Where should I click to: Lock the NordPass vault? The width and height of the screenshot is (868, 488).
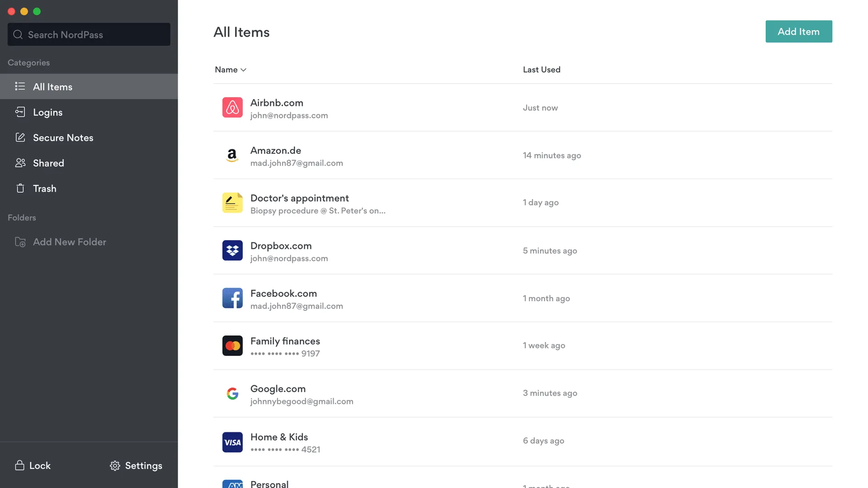(33, 465)
